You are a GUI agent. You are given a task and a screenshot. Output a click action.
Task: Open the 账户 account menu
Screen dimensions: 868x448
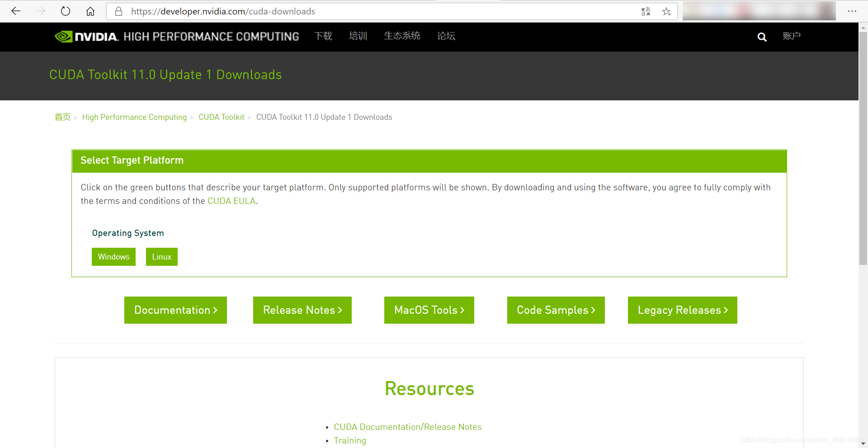(x=792, y=36)
